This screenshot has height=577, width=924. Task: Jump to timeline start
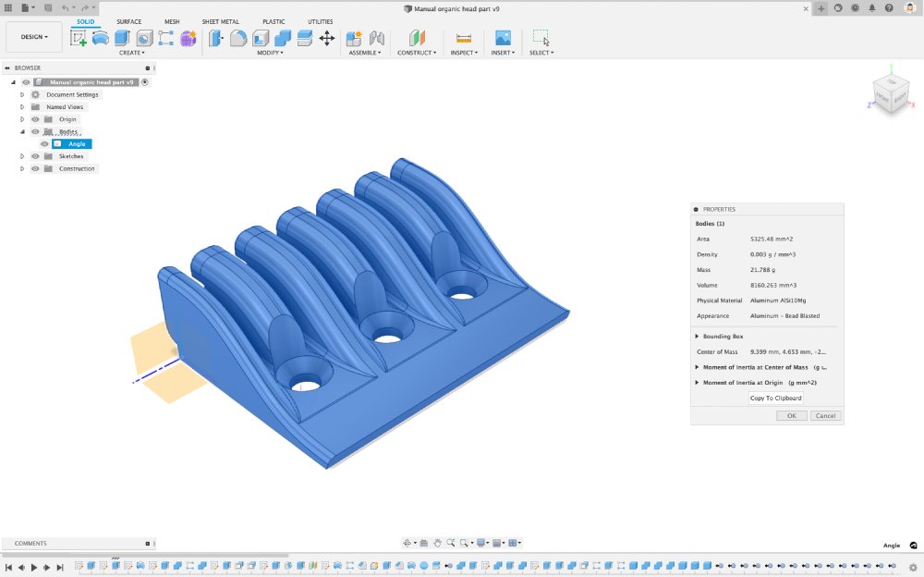(x=9, y=567)
